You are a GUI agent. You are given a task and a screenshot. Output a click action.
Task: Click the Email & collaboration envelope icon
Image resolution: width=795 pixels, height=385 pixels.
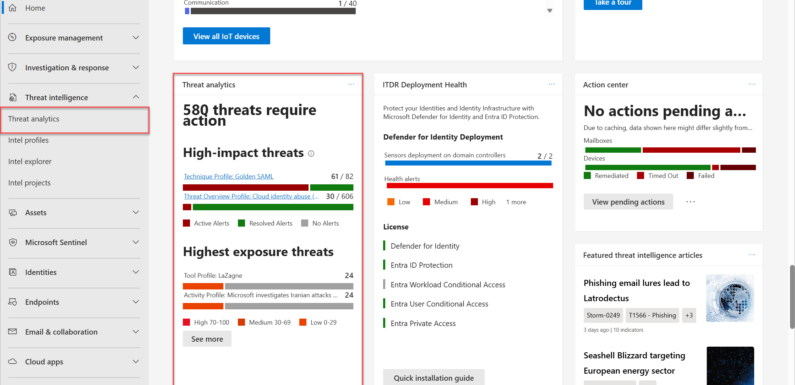(13, 332)
